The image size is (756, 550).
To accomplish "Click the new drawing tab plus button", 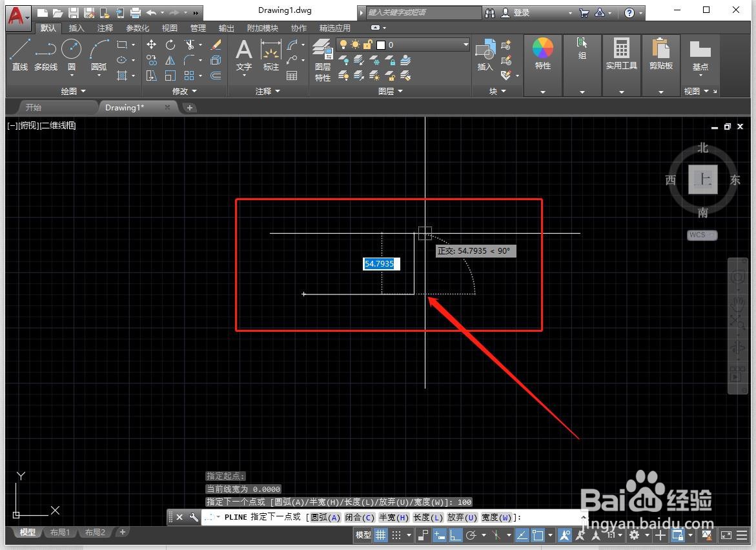I will point(189,108).
